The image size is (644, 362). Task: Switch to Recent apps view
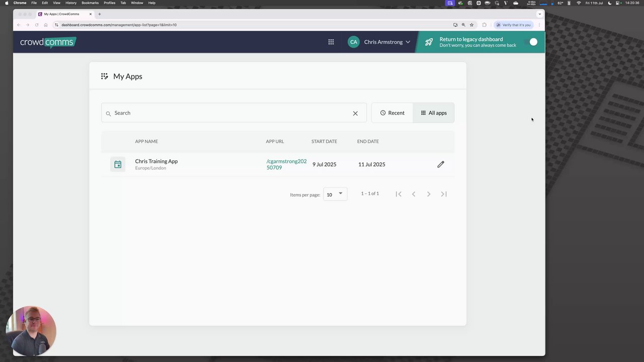click(392, 113)
